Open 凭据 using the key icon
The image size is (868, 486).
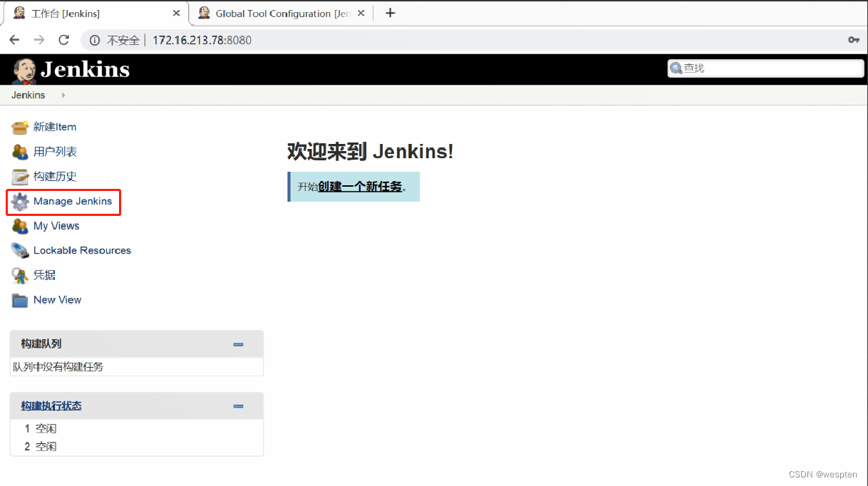point(20,274)
